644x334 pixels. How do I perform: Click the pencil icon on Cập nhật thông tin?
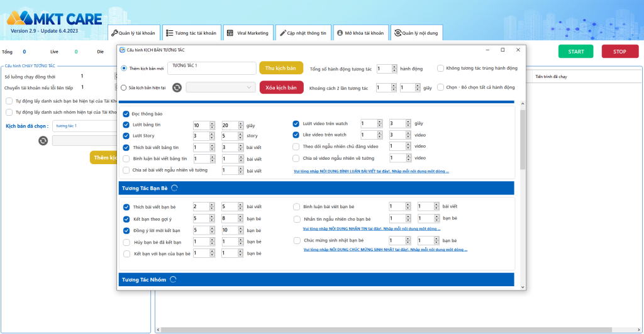click(282, 33)
